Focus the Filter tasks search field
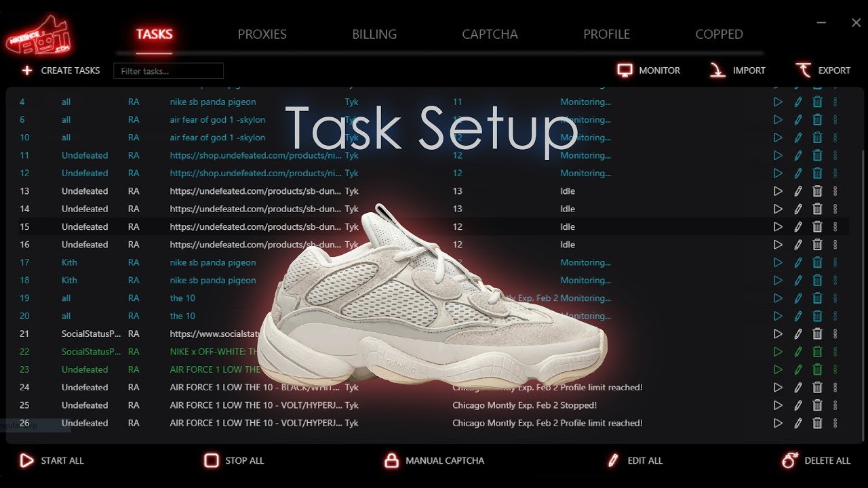The image size is (868, 488). [x=168, y=70]
